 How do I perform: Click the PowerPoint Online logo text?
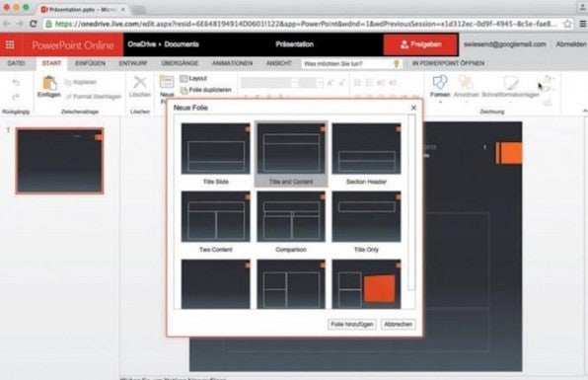[x=73, y=45]
